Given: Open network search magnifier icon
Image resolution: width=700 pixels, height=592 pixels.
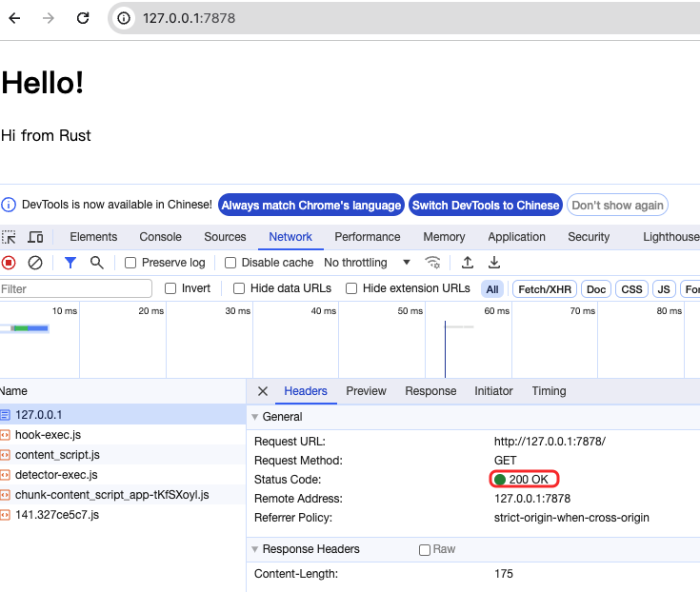Looking at the screenshot, I should pyautogui.click(x=97, y=263).
